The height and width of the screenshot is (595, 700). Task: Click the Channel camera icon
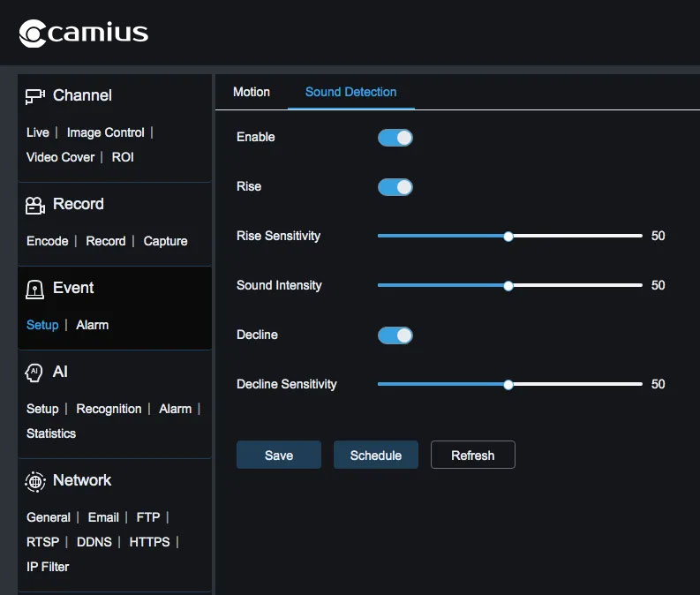click(34, 96)
